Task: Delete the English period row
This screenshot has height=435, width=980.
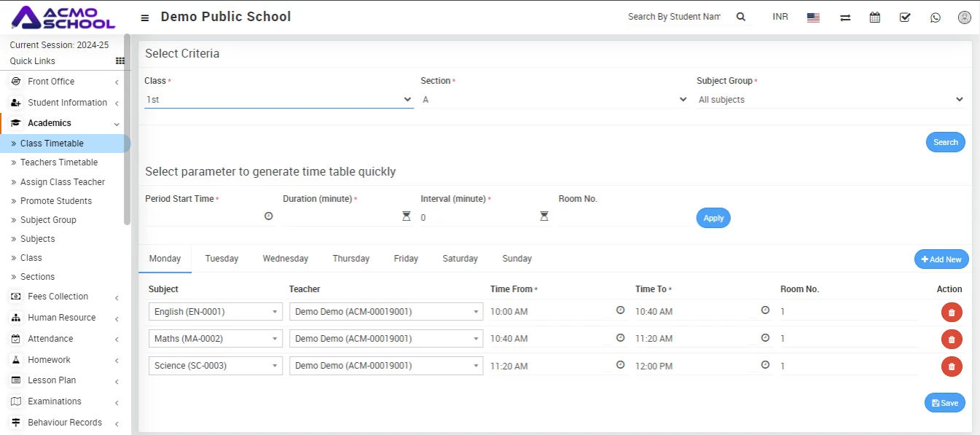Action: [x=952, y=312]
